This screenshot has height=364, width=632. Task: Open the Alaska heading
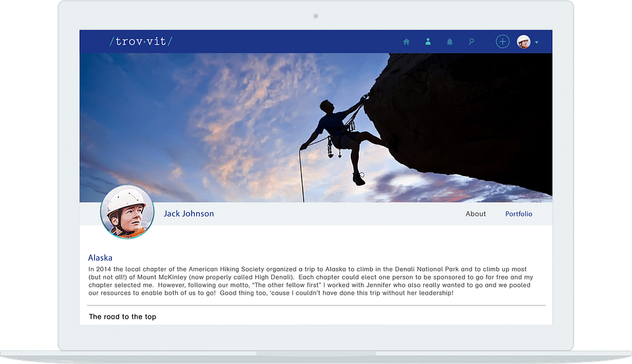coord(100,257)
